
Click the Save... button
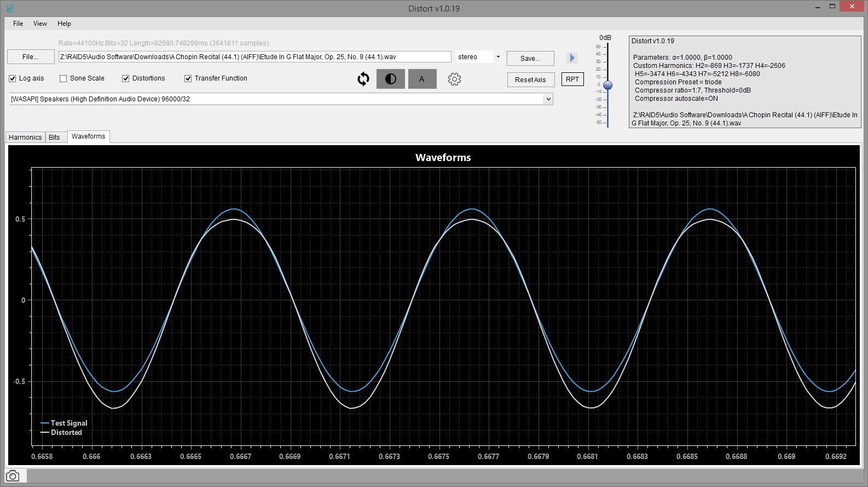coord(530,58)
